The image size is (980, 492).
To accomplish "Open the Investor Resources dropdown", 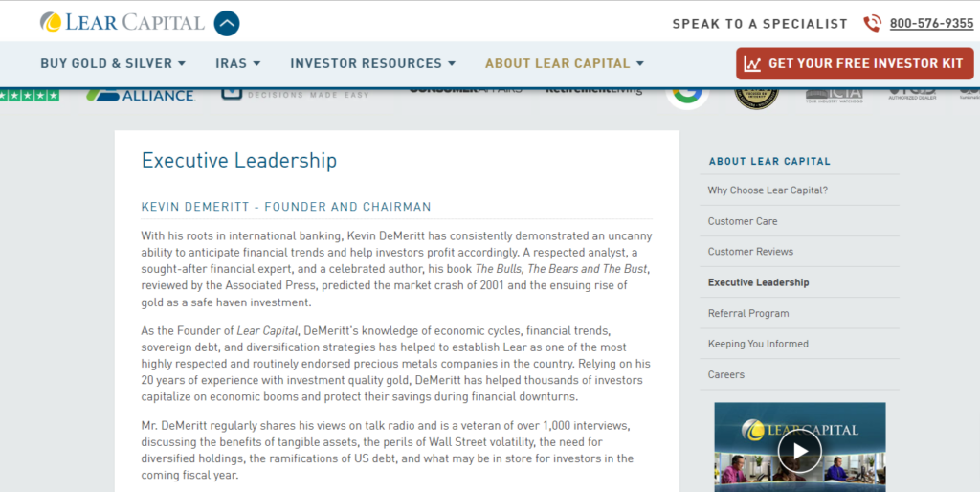I will (373, 63).
